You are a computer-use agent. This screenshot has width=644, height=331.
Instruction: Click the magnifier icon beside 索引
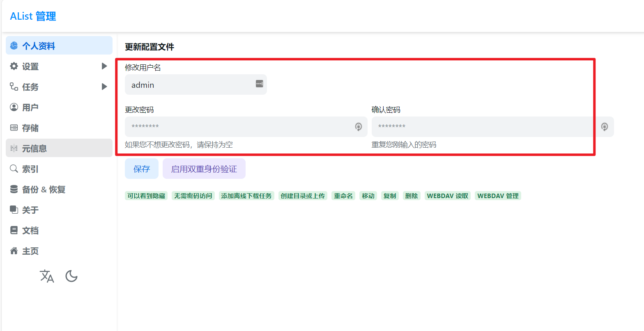pos(14,169)
